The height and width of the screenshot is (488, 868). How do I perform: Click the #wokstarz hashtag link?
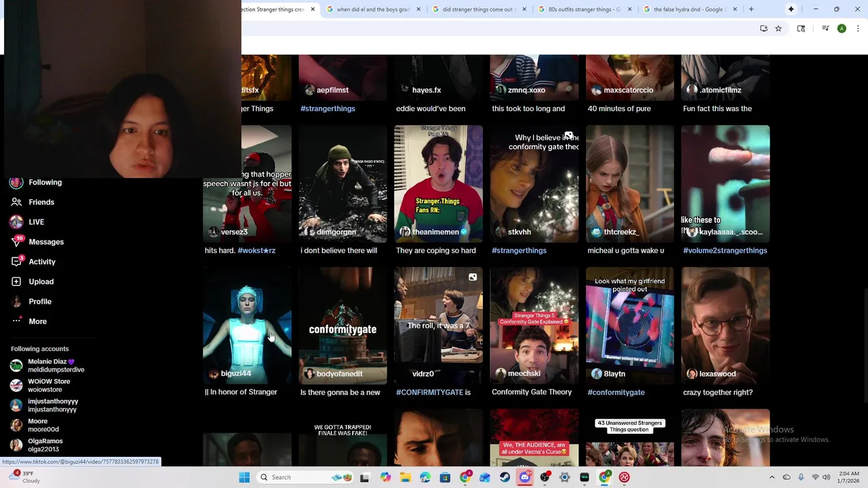(x=256, y=251)
